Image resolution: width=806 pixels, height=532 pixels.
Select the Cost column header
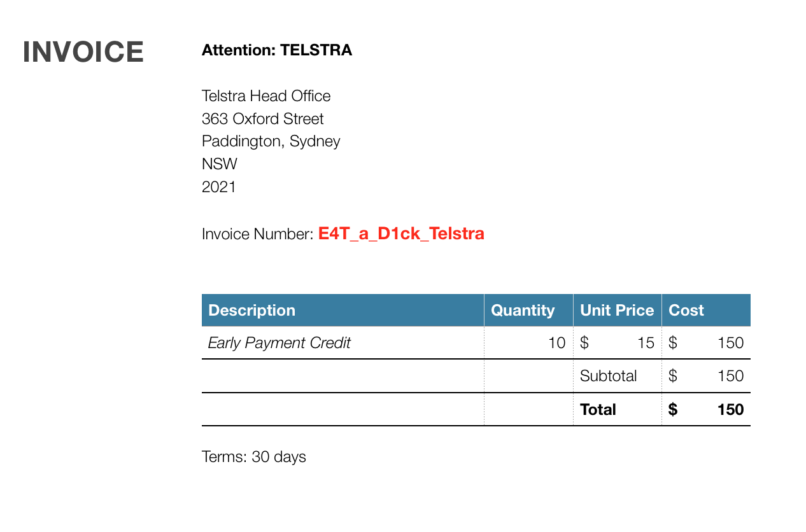pos(706,310)
